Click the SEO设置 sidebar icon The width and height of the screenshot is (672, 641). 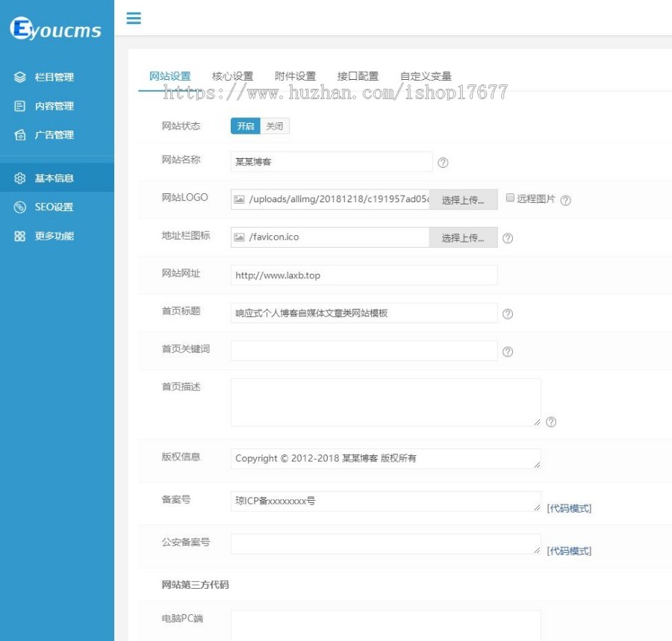pyautogui.click(x=19, y=207)
